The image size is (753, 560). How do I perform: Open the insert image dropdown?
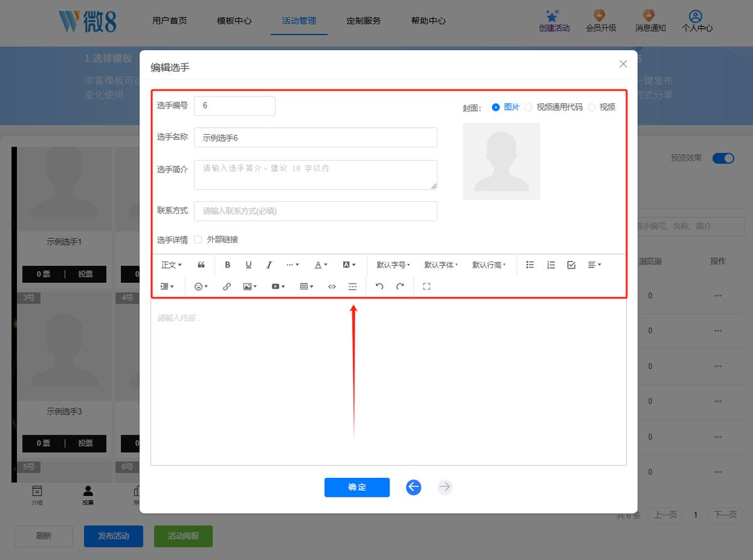tap(250, 287)
